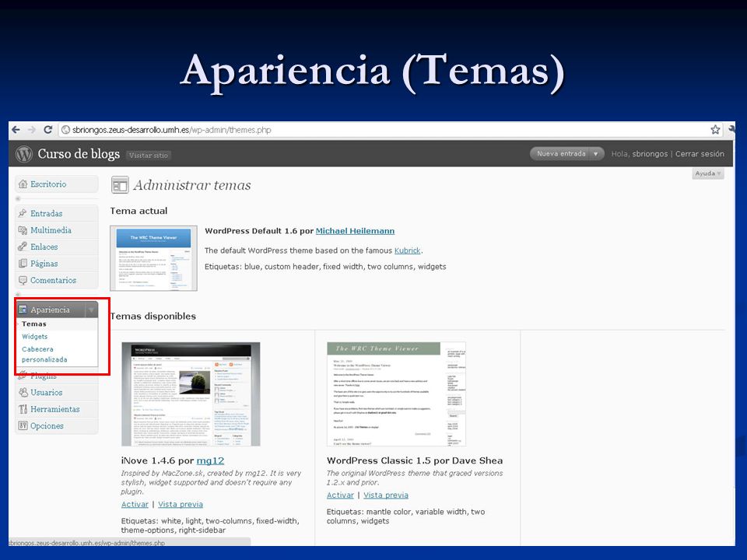Screen dimensions: 747x560
Task: Activate the WordPress Classic theme
Action: click(340, 495)
